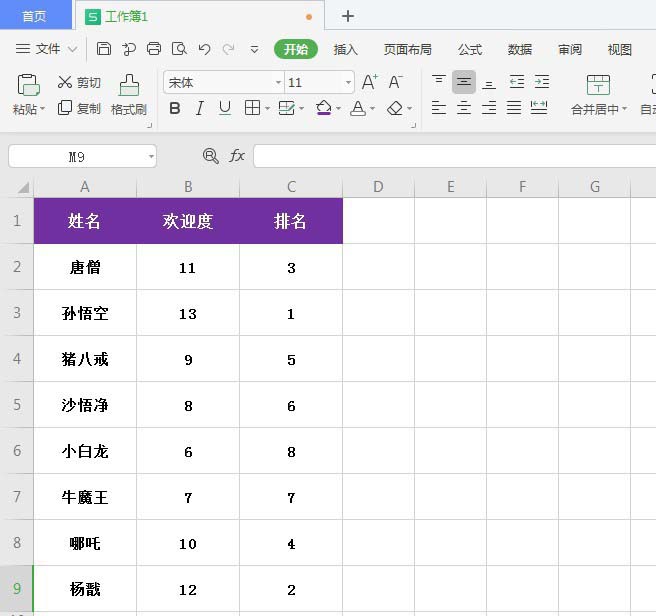Image resolution: width=656 pixels, height=616 pixels.
Task: Apply fill color bucket icon
Action: tap(324, 108)
